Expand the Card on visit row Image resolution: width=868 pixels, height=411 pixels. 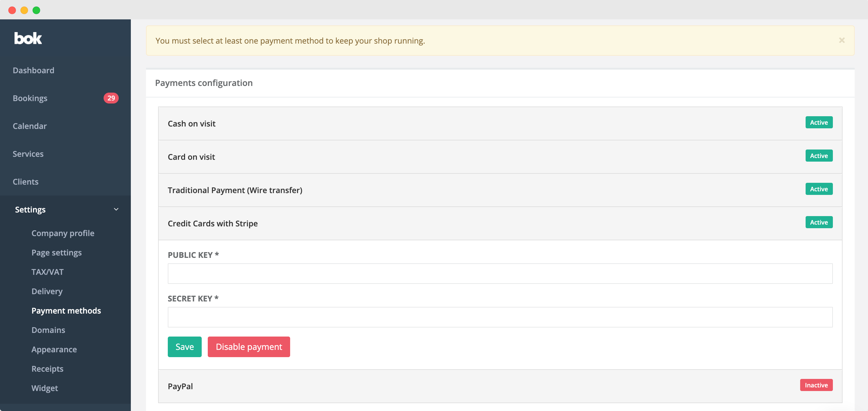(x=500, y=157)
